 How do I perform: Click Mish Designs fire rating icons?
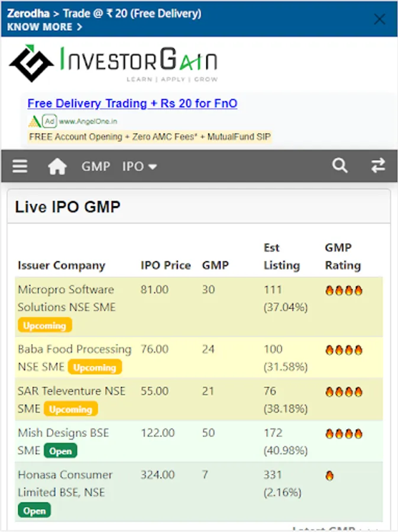[x=344, y=434]
